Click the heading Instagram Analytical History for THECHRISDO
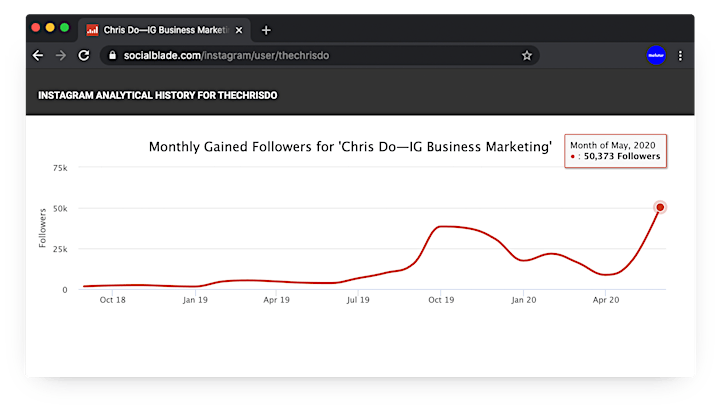 pyautogui.click(x=158, y=96)
